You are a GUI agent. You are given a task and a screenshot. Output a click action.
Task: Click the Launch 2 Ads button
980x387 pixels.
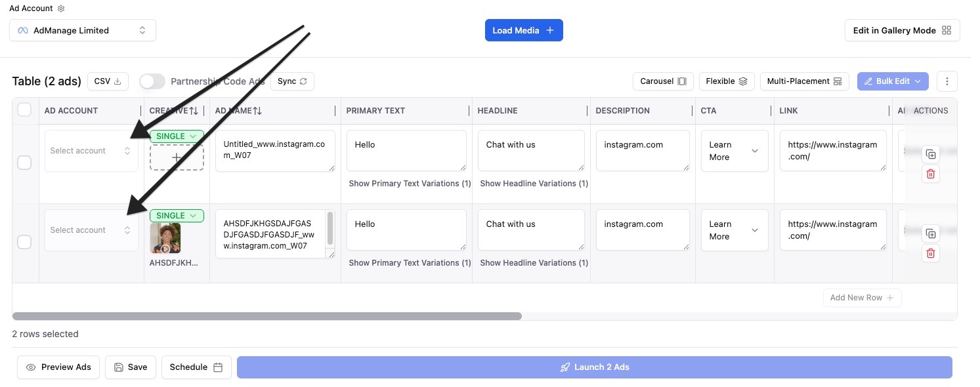595,367
